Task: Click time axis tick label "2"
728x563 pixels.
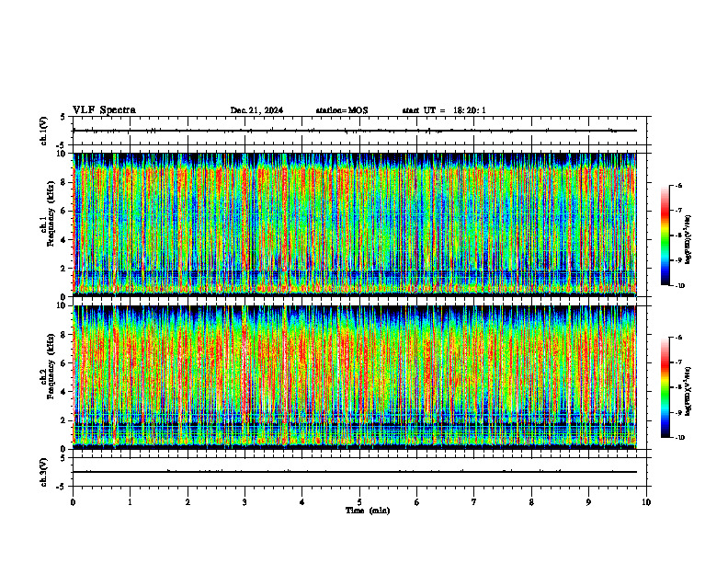Action: 188,502
